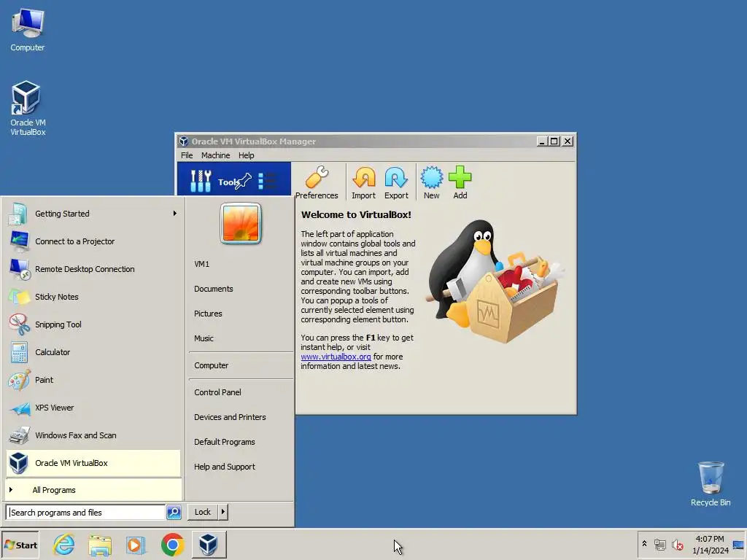Expand Getting Started submenu arrow

click(175, 214)
